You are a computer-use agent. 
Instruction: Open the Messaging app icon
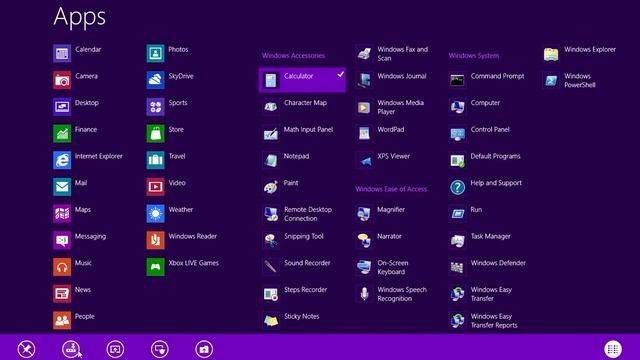tap(62, 240)
